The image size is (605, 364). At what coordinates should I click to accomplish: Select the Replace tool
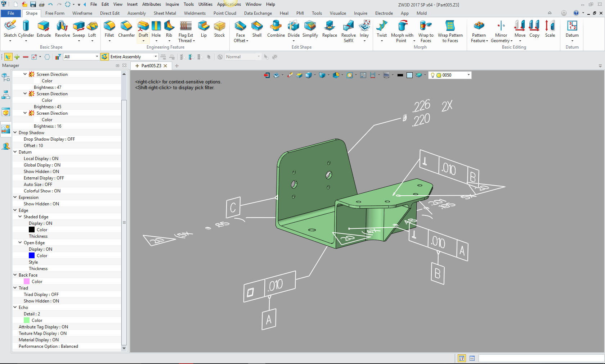(x=330, y=29)
